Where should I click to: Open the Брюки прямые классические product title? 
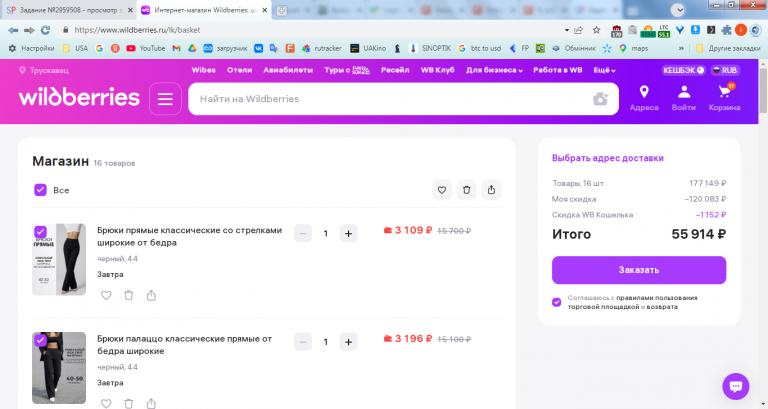pyautogui.click(x=190, y=236)
